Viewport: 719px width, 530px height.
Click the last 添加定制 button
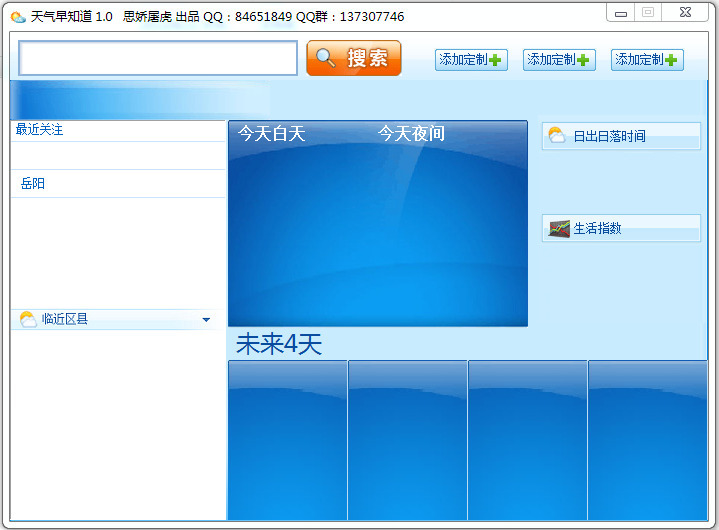click(x=647, y=60)
